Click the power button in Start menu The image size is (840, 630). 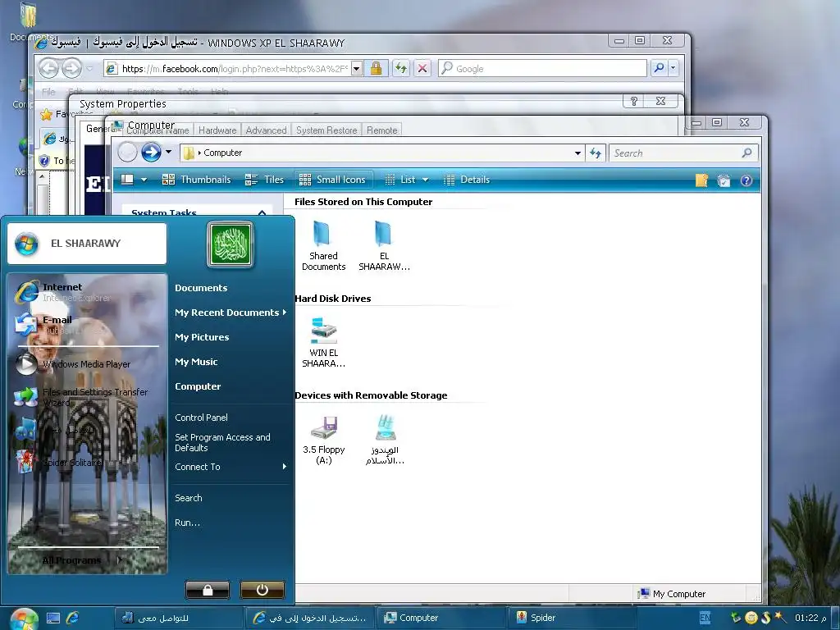[x=262, y=590]
